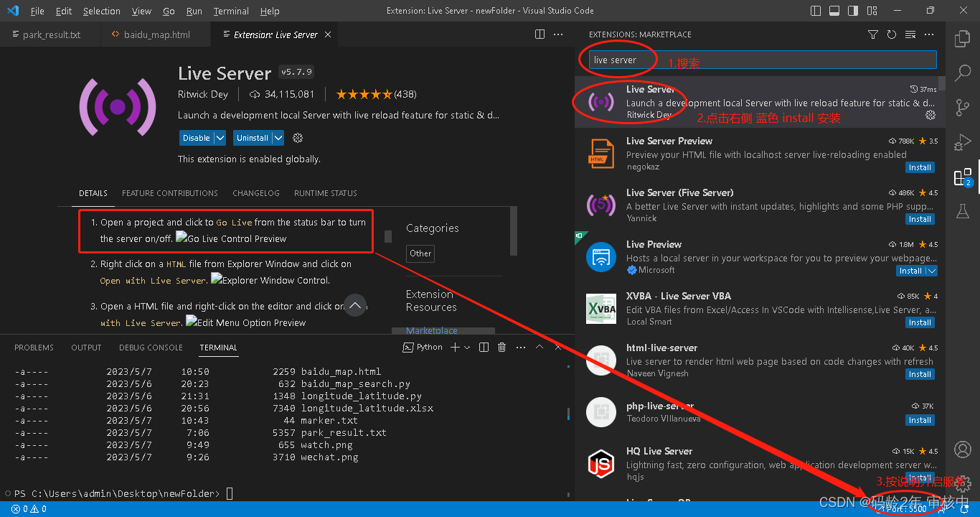Select the Other category tag
This screenshot has height=517, width=980.
click(420, 253)
